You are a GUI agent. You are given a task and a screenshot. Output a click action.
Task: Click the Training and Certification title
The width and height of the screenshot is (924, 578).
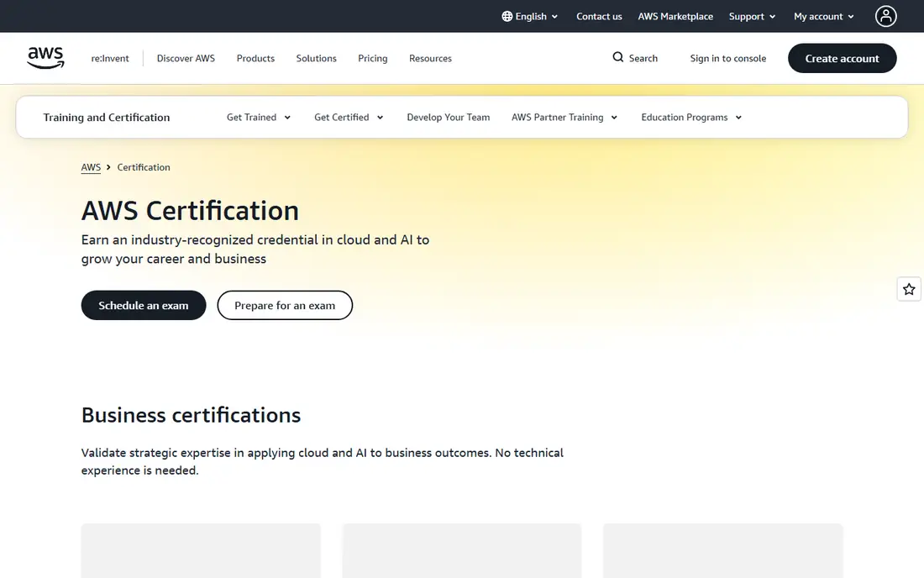(106, 118)
